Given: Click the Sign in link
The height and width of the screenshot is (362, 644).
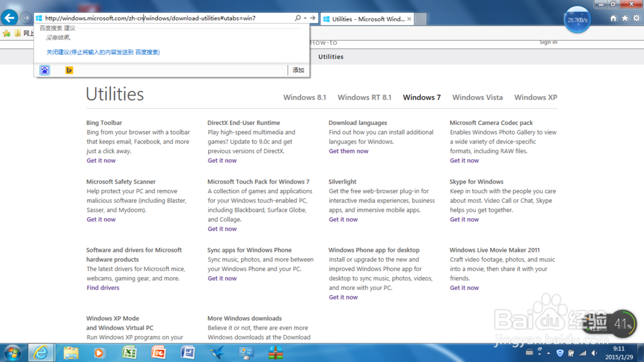Looking at the screenshot, I should [x=548, y=42].
